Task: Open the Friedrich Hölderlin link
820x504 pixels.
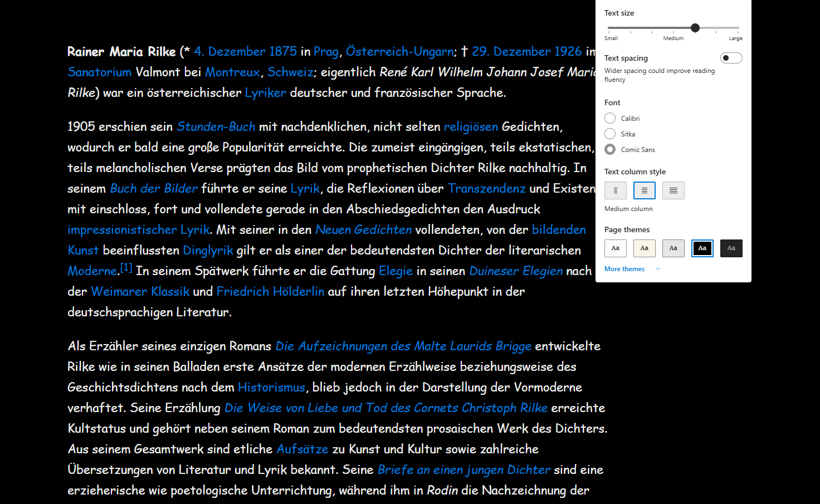Action: pos(270,291)
